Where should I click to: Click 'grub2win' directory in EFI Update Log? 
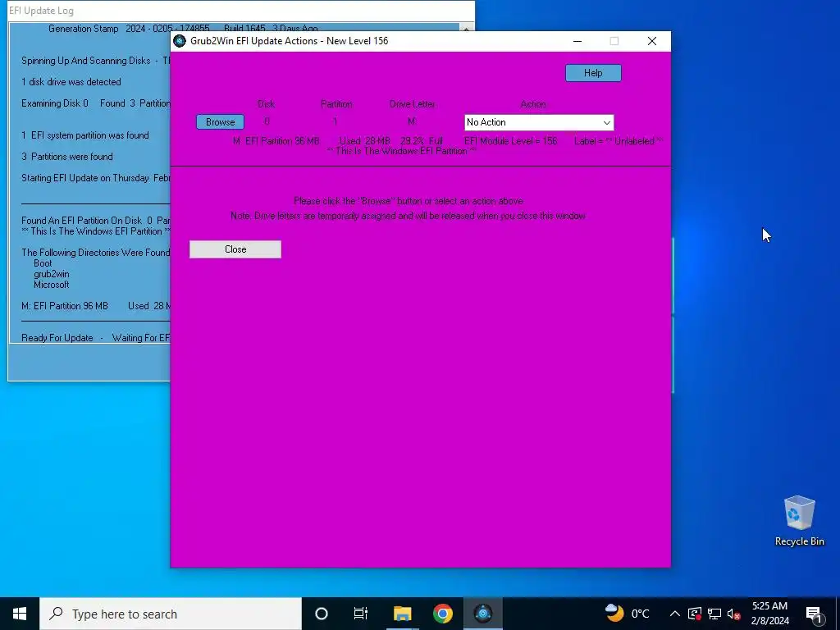click(52, 274)
